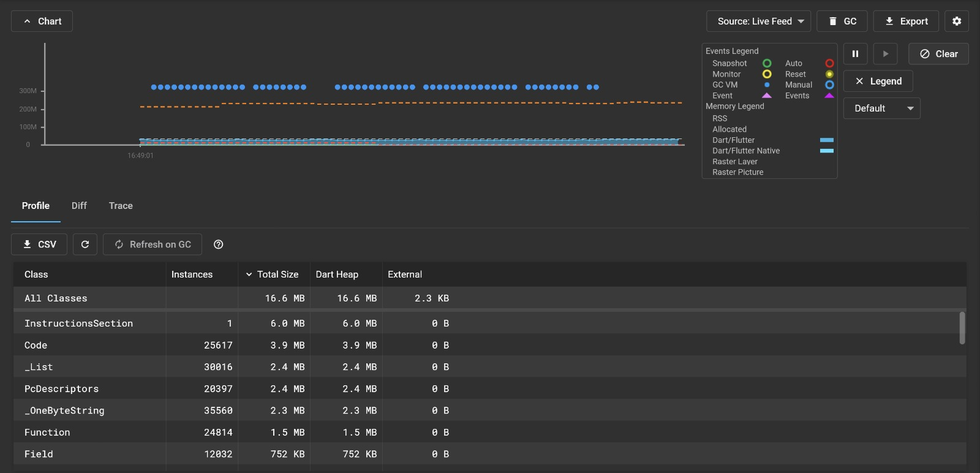Sort table by Total Size column
Viewport: 980px width, 473px height.
[x=277, y=274]
